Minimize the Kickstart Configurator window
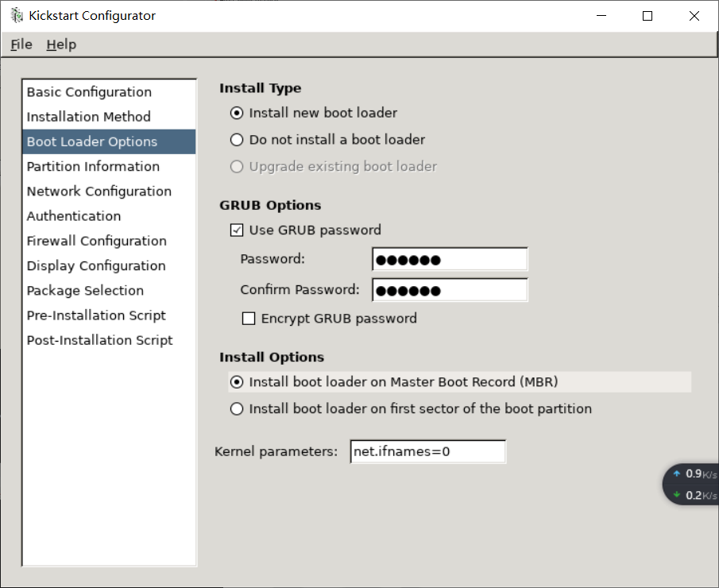719x588 pixels. [601, 16]
